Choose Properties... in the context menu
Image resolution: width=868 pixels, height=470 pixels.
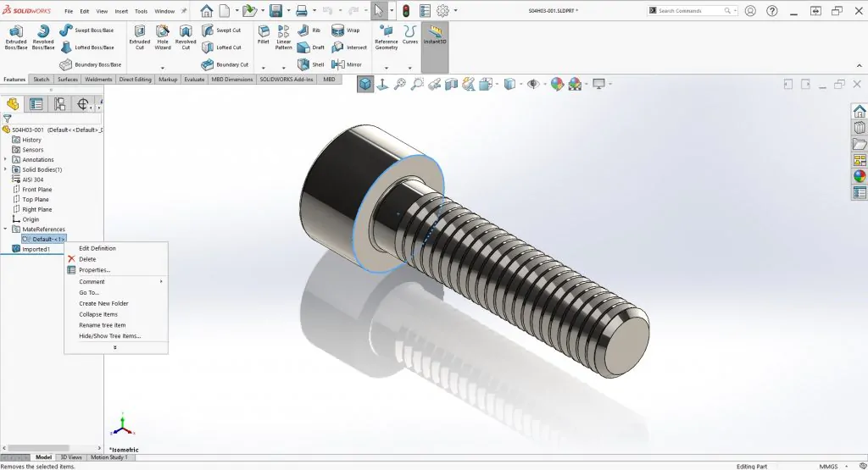click(95, 270)
